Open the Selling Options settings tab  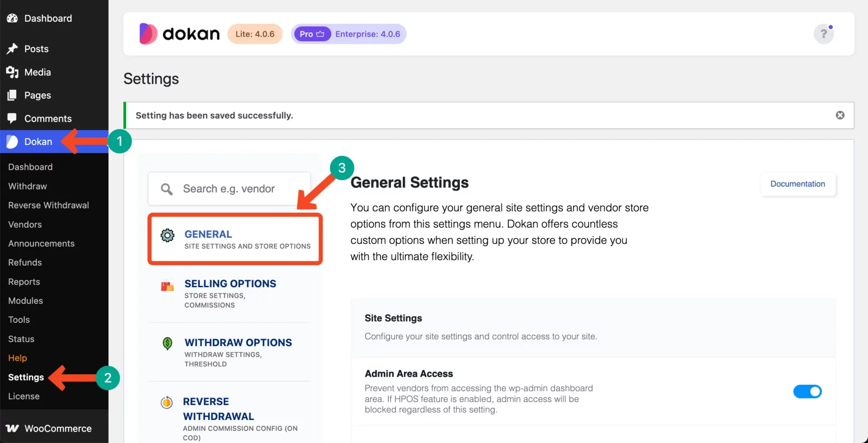pyautogui.click(x=230, y=294)
